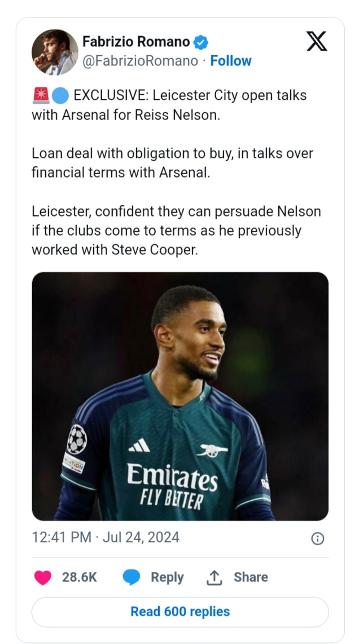The width and height of the screenshot is (363, 644).
Task: Click the 28.6K likes count
Action: tap(79, 577)
